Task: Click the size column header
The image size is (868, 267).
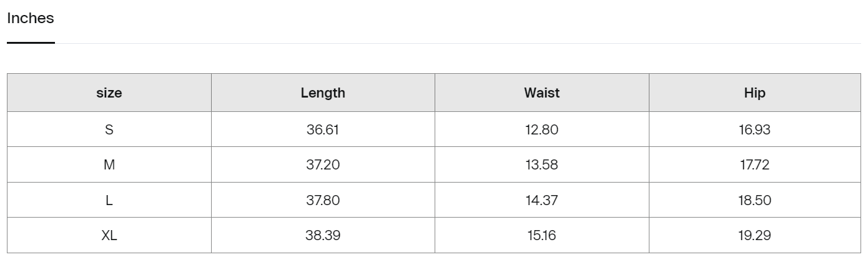Action: pyautogui.click(x=109, y=93)
